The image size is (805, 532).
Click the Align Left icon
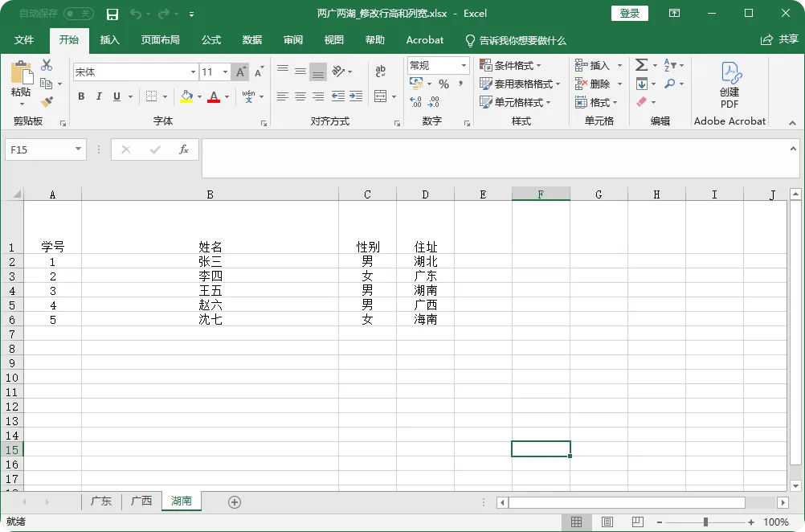282,96
